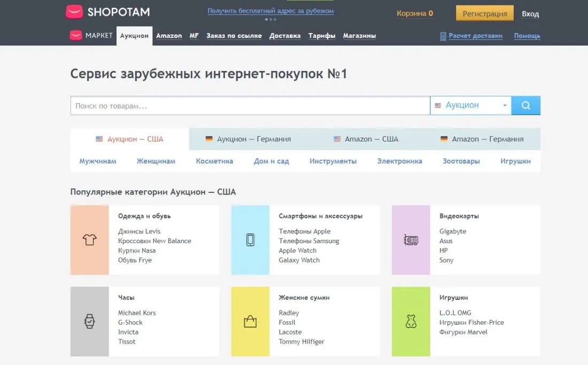Switch to the Аукцион — Германия tab

tap(249, 138)
